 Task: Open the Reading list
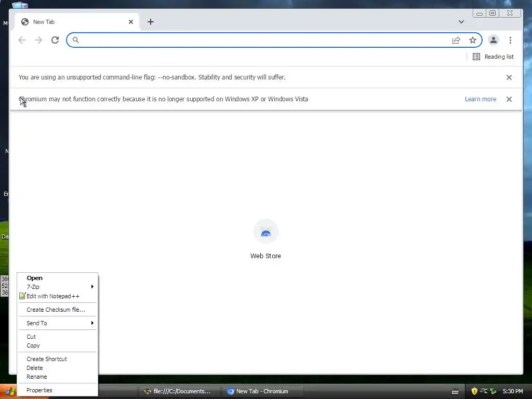click(x=493, y=57)
